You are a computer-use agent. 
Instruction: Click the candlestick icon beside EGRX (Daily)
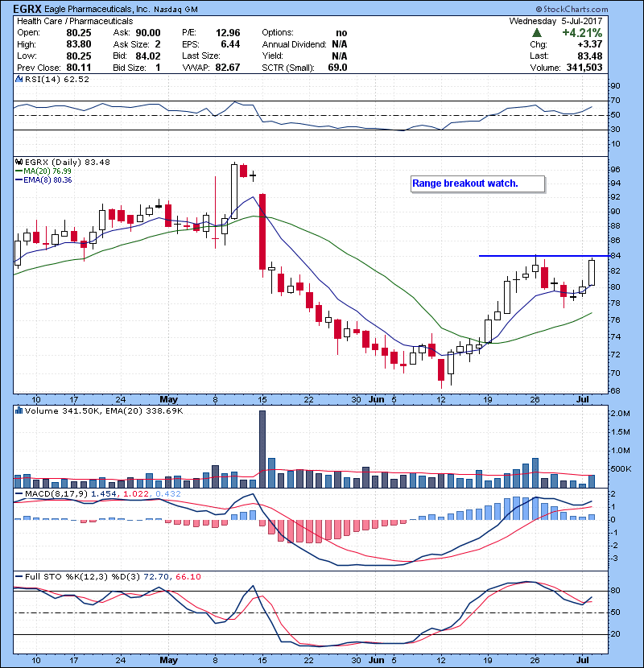click(19, 163)
